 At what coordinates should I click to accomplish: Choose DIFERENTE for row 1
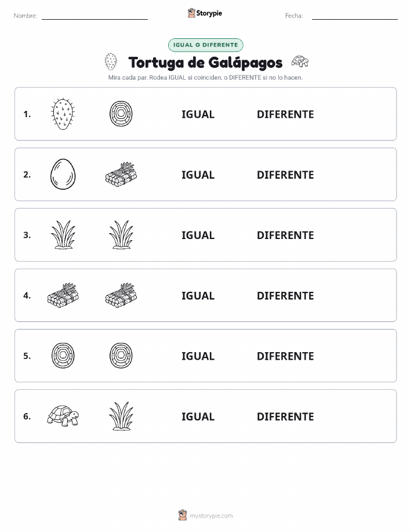point(285,114)
